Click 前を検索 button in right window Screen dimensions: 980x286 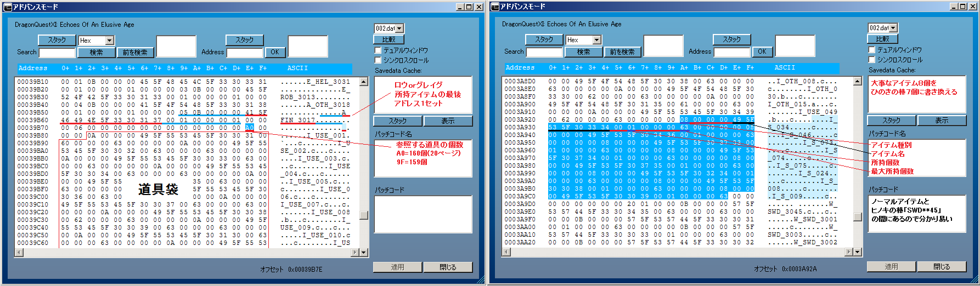tap(622, 52)
